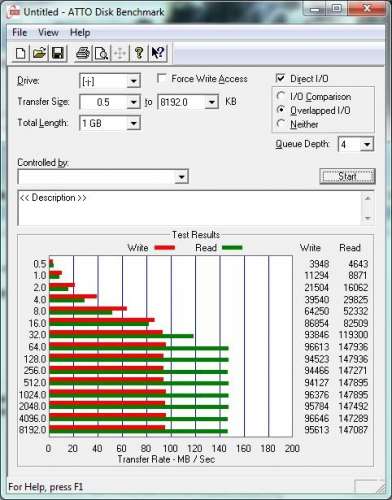This screenshot has width=392, height=500.
Task: Open the File menu
Action: click(19, 32)
